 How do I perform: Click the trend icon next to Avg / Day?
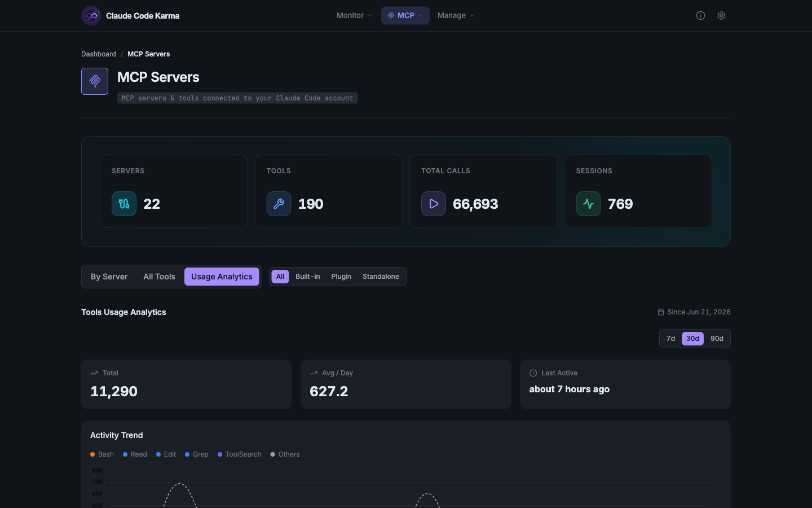tap(314, 373)
